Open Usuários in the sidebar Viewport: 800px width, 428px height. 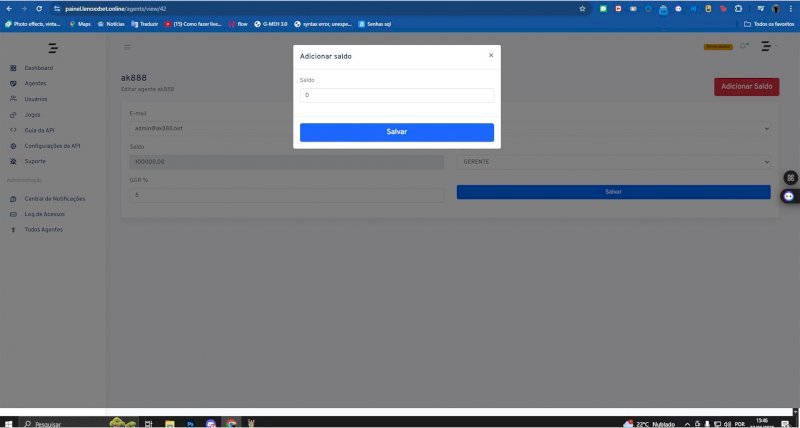36,99
